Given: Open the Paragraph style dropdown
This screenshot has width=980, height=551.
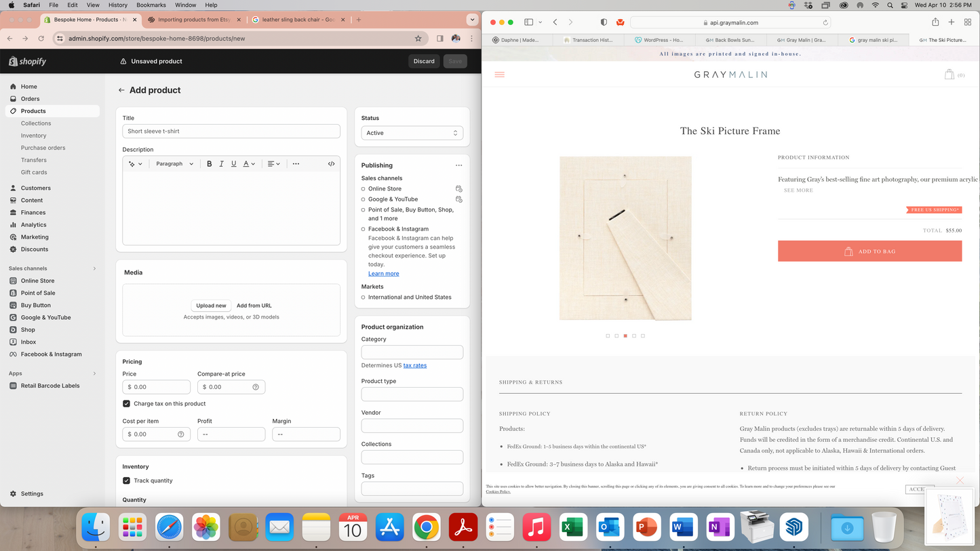Looking at the screenshot, I should pos(174,164).
